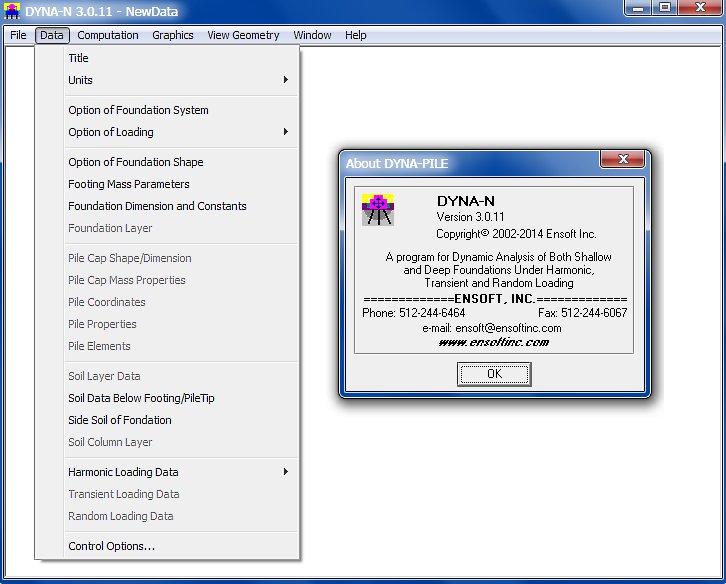Image resolution: width=726 pixels, height=584 pixels.
Task: Open the File menu
Action: coord(18,35)
